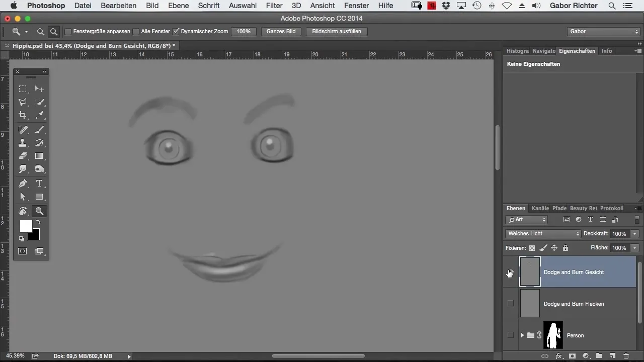This screenshot has height=362, width=644.
Task: Create a new layer group folder icon
Action: [599, 356]
